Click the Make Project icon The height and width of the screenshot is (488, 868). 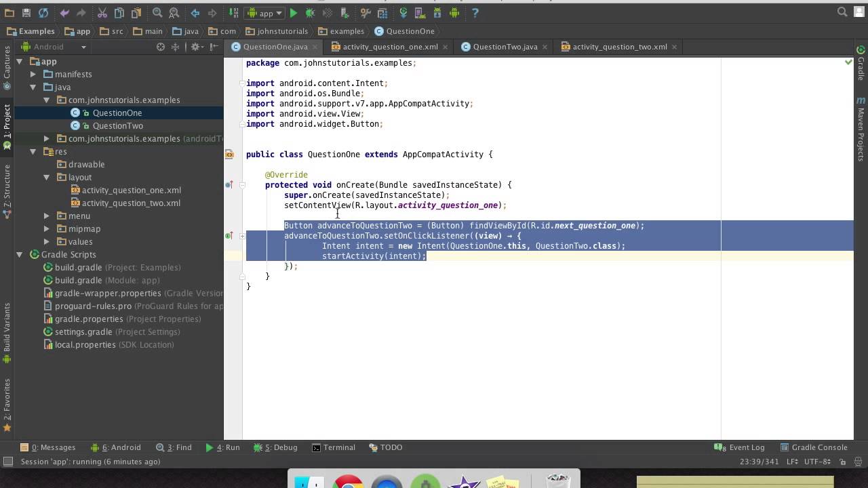[x=234, y=13]
